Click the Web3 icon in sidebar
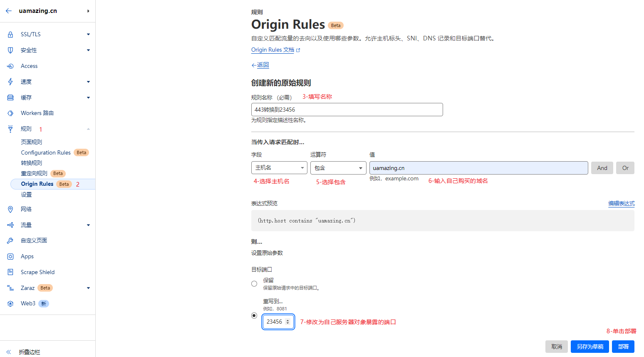 [x=10, y=304]
